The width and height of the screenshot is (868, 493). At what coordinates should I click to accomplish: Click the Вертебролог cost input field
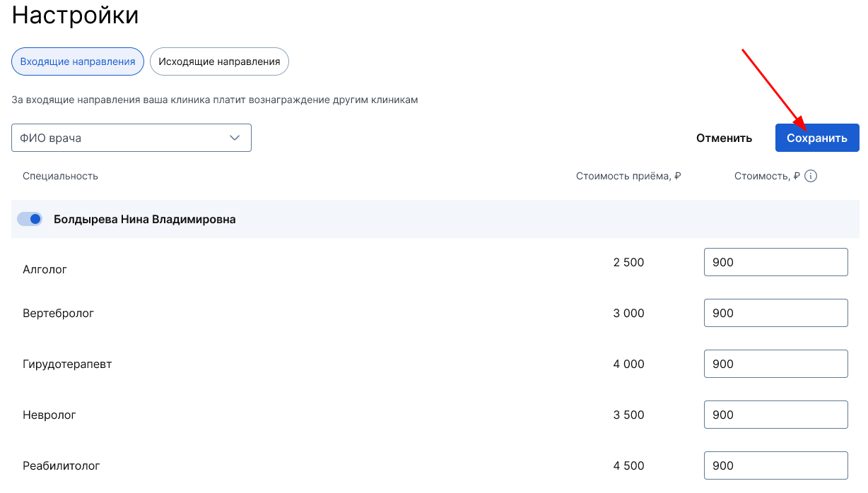[775, 313]
